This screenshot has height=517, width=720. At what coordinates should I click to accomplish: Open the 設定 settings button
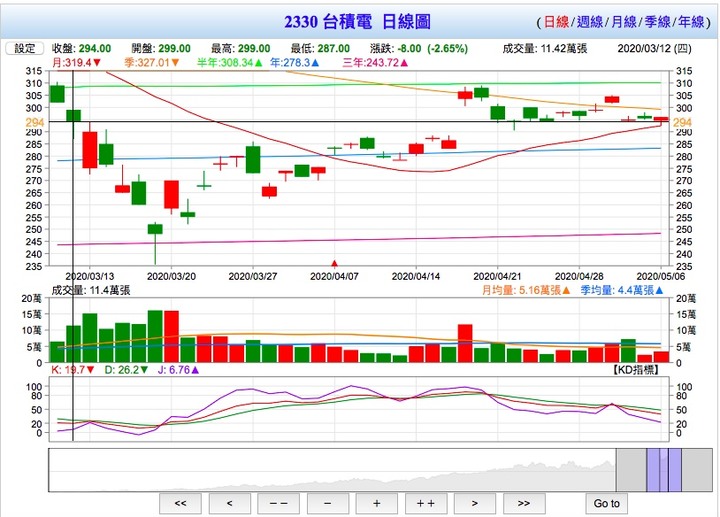(24, 48)
